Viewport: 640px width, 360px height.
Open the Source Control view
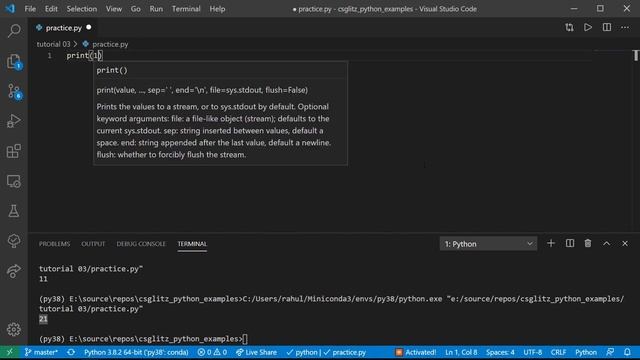tap(14, 91)
